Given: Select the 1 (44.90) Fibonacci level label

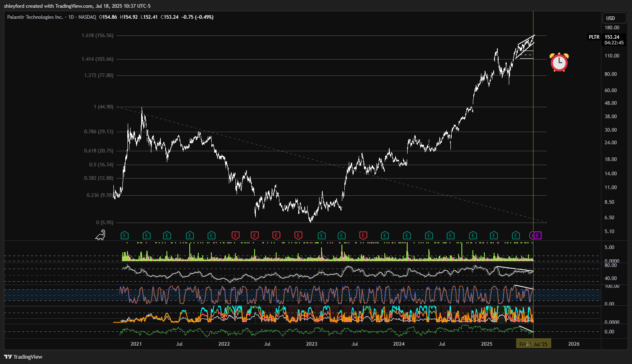Looking at the screenshot, I should (x=104, y=107).
